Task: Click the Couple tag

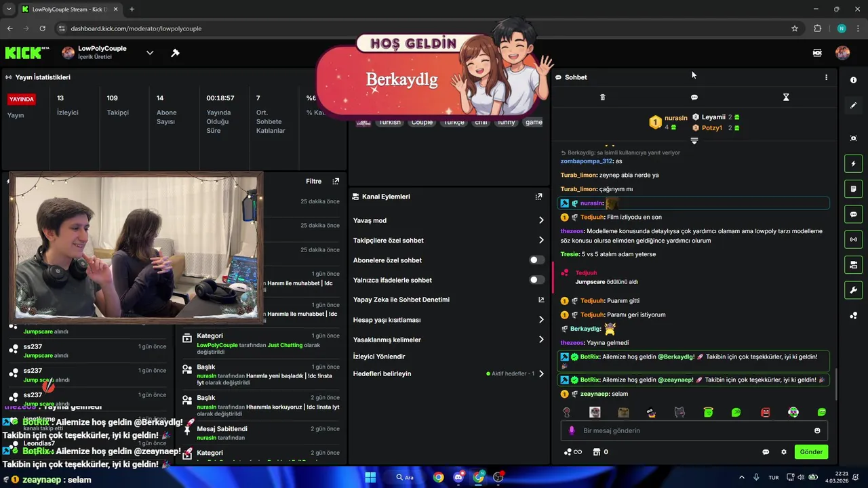Action: pos(422,122)
